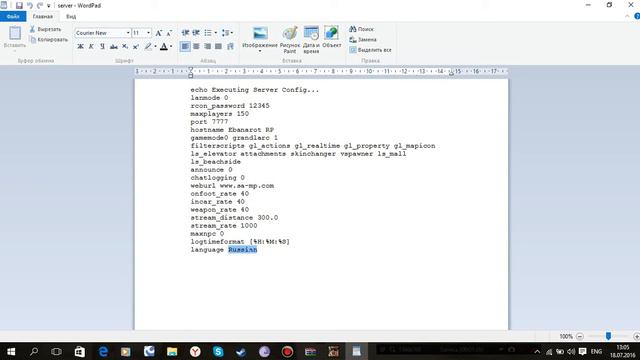The image size is (640, 360).
Task: Click Выделить все (select all) button
Action: (371, 50)
